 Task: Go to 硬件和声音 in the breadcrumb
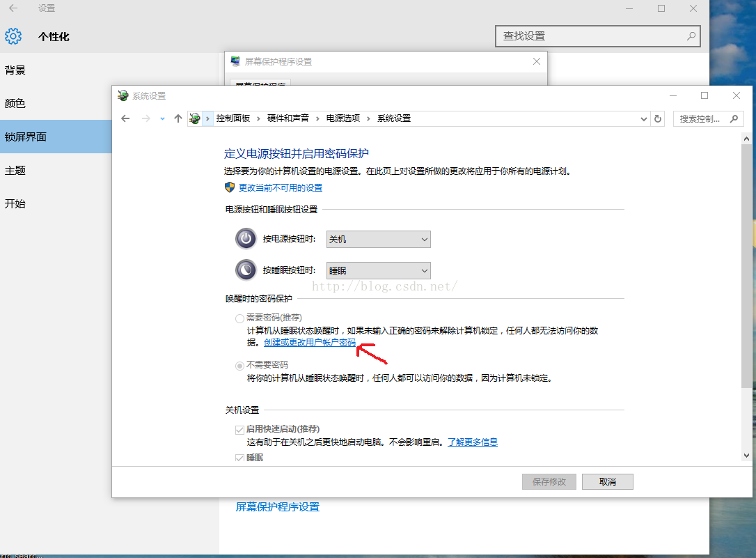(288, 118)
